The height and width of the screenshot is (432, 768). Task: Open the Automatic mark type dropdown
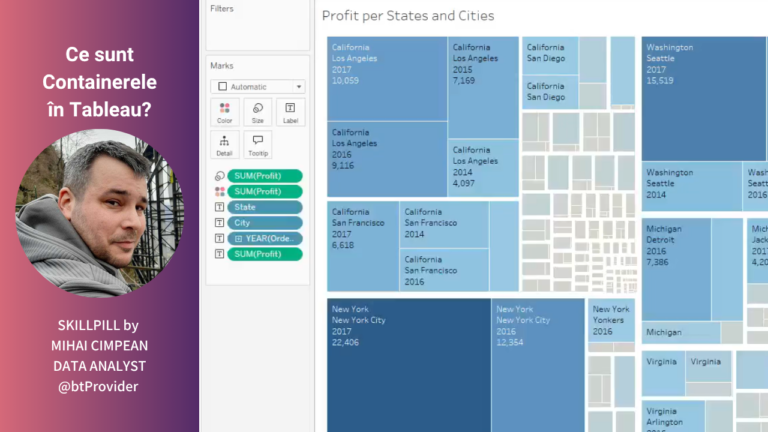click(x=258, y=87)
